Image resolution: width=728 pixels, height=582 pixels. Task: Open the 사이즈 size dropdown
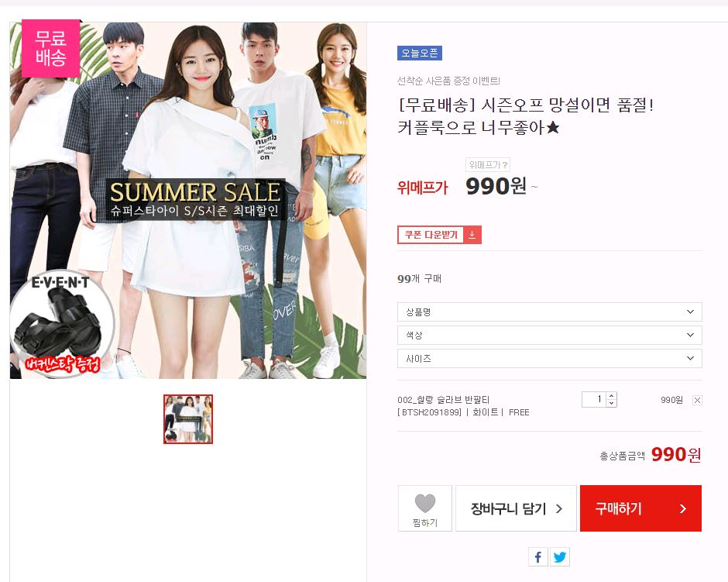coord(549,359)
